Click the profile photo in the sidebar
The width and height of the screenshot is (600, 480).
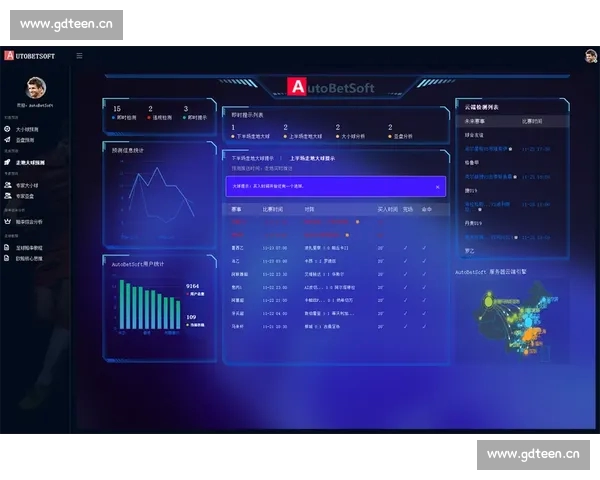pos(36,88)
